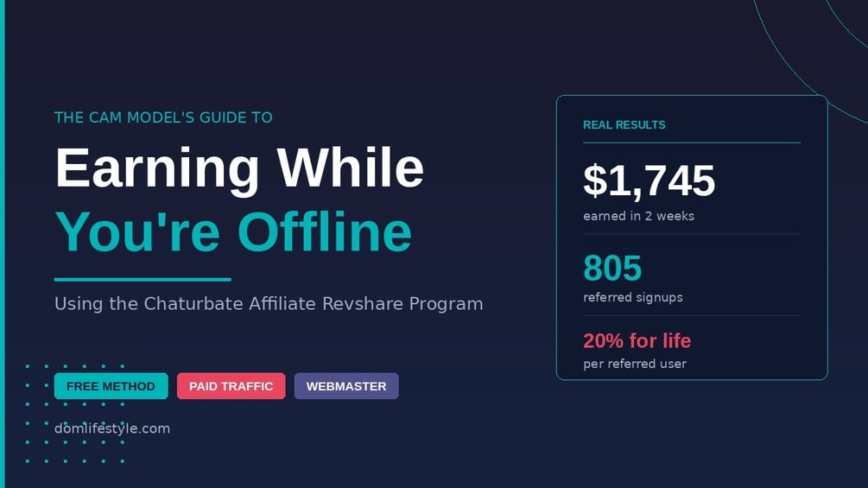Click the 'You're Offline' headline
This screenshot has width=868, height=488.
(x=233, y=231)
